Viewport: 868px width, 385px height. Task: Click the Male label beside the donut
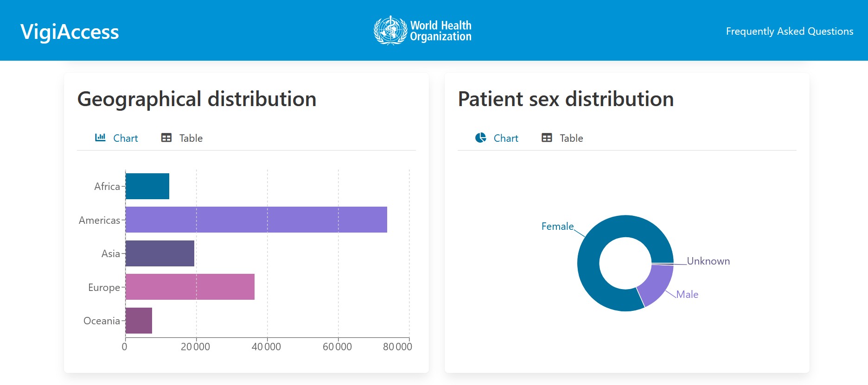[687, 295]
